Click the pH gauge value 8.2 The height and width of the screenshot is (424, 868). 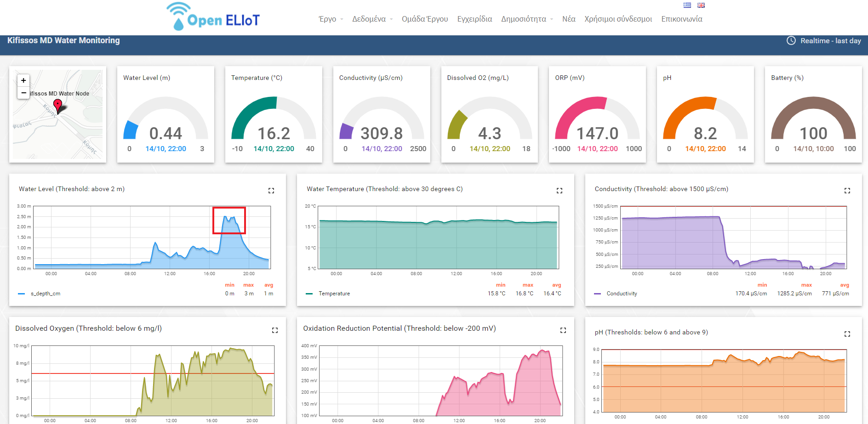(x=705, y=133)
